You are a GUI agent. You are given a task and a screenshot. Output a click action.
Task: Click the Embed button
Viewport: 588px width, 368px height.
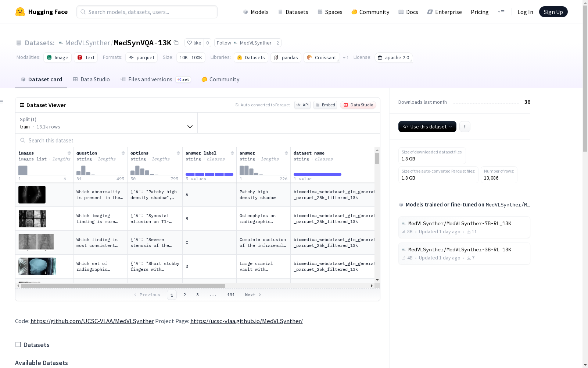325,105
